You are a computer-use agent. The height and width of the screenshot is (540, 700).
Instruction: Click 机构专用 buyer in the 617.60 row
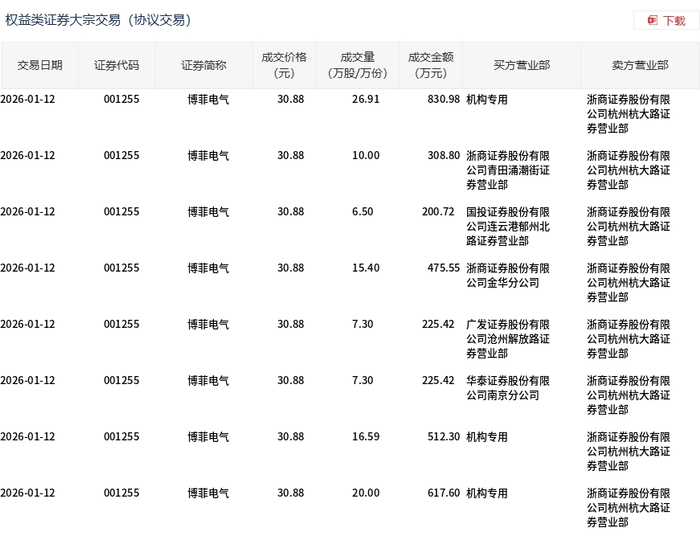(x=487, y=493)
